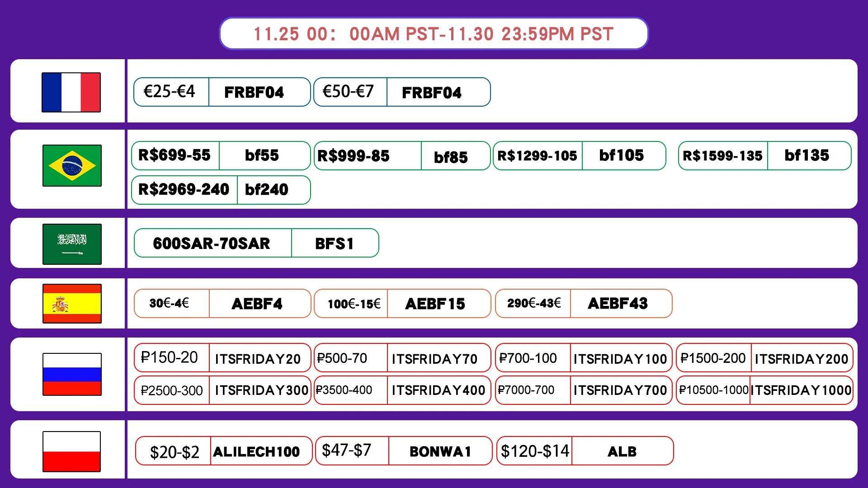Viewport: 868px width, 488px height.
Task: Select the AEBF43 coupon code
Action: point(618,303)
